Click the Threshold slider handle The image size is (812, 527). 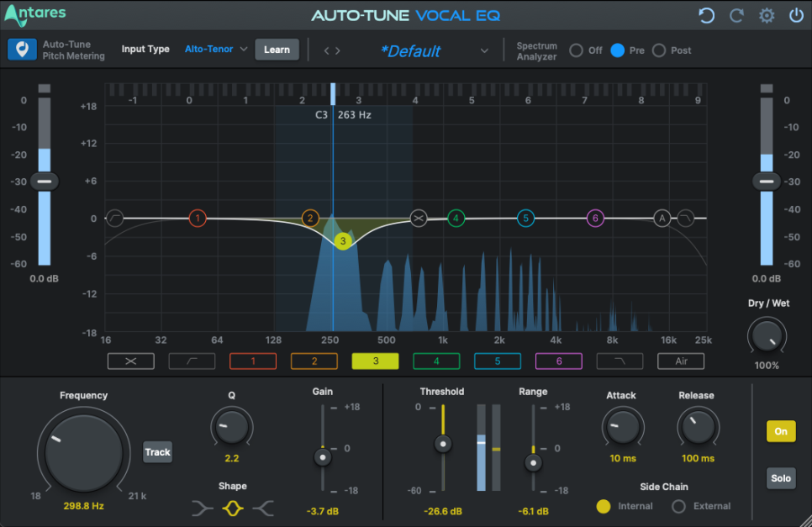click(443, 444)
